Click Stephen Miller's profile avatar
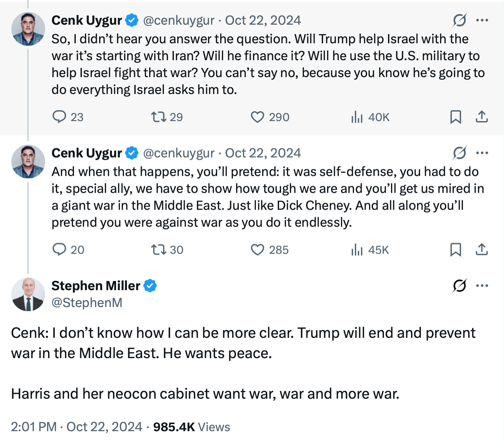 28,294
